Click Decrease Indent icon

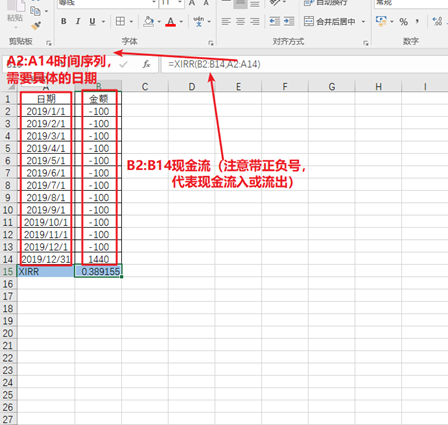(x=274, y=22)
